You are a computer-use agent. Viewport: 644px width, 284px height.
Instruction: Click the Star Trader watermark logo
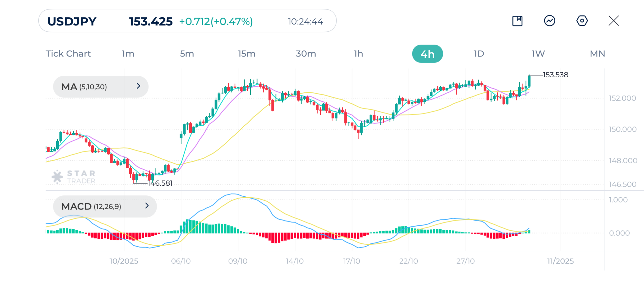(74, 177)
